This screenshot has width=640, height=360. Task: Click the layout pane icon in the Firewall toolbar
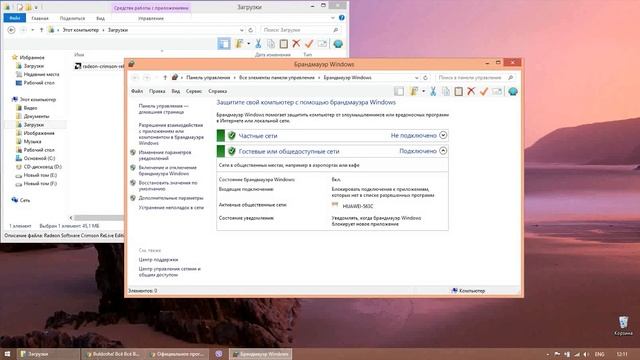[399, 91]
